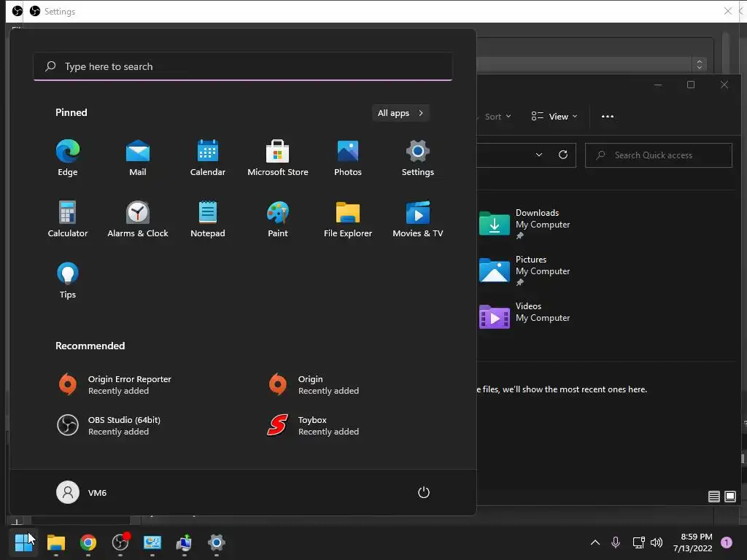Open the control panel app on taskbar

[152, 542]
